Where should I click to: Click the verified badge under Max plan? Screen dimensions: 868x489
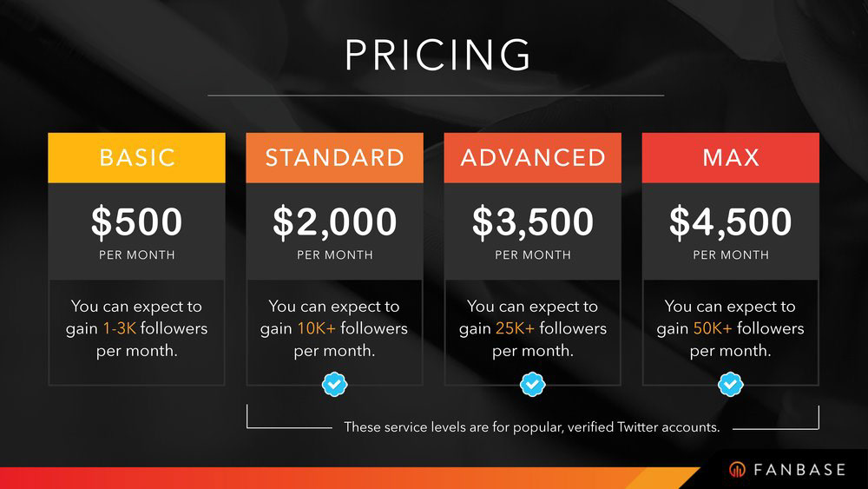click(x=730, y=384)
